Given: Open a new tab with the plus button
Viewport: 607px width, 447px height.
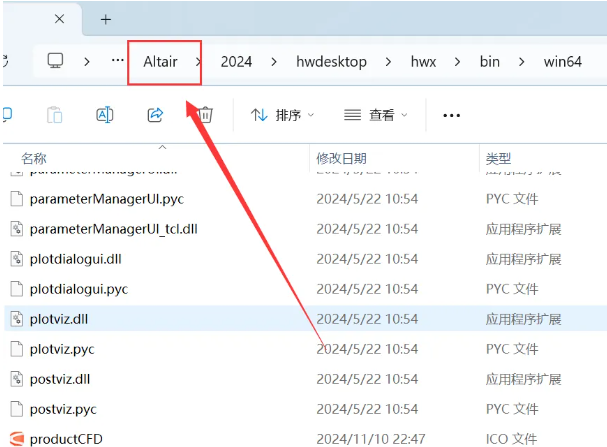Looking at the screenshot, I should [x=106, y=19].
